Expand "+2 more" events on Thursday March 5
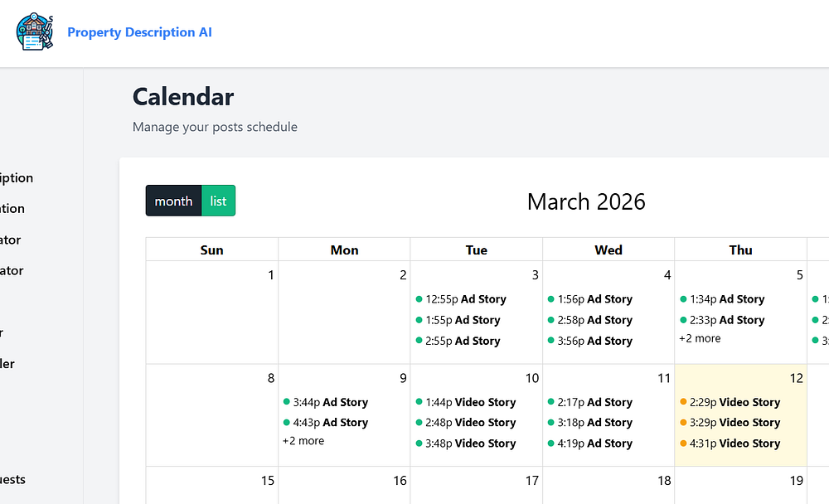This screenshot has height=504, width=829. [700, 338]
